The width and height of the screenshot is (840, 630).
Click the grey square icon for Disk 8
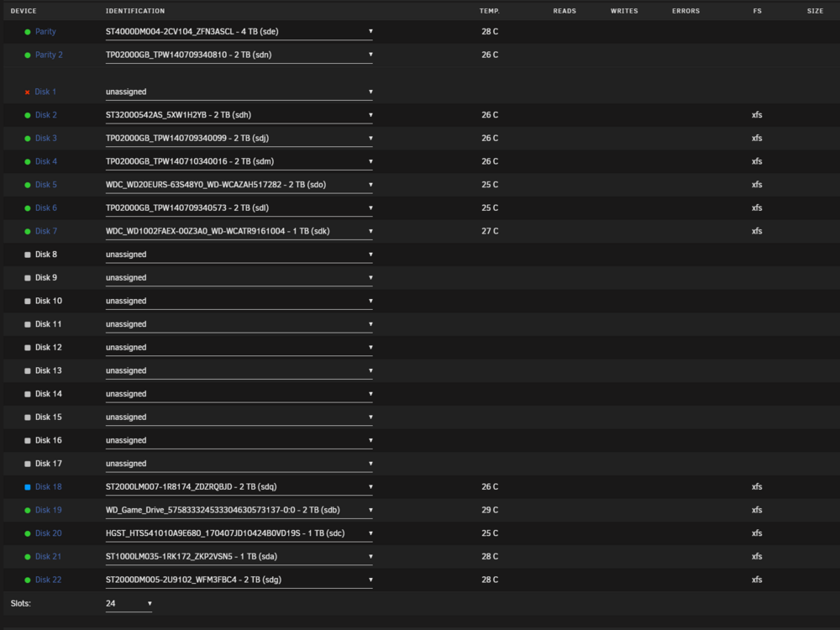point(28,255)
